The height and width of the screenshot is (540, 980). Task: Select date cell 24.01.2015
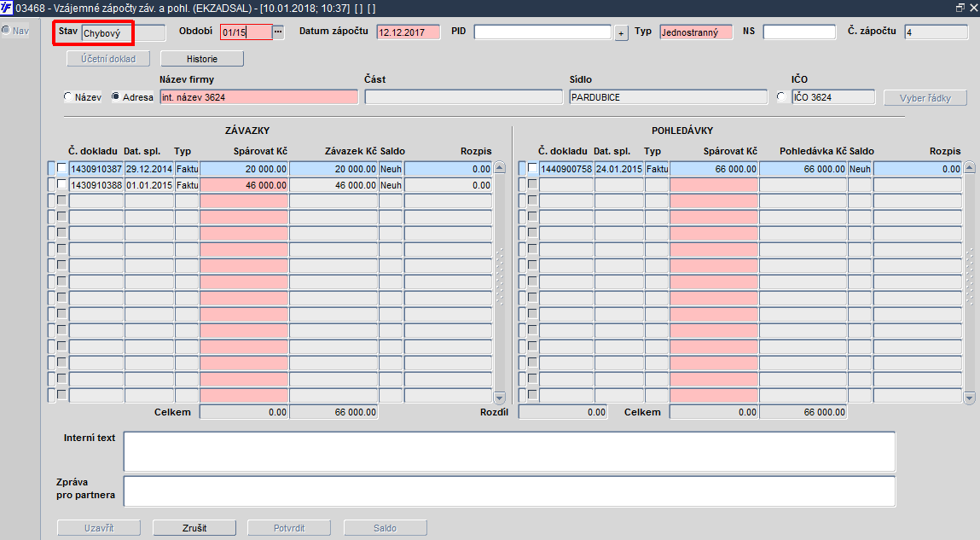(618, 169)
